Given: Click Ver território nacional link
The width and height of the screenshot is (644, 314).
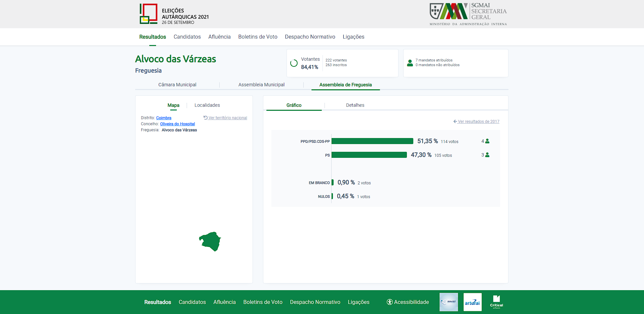Looking at the screenshot, I should 227,118.
